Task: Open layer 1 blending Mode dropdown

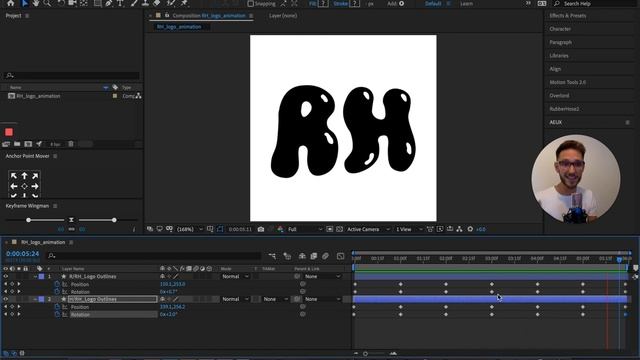Action: coord(235,276)
